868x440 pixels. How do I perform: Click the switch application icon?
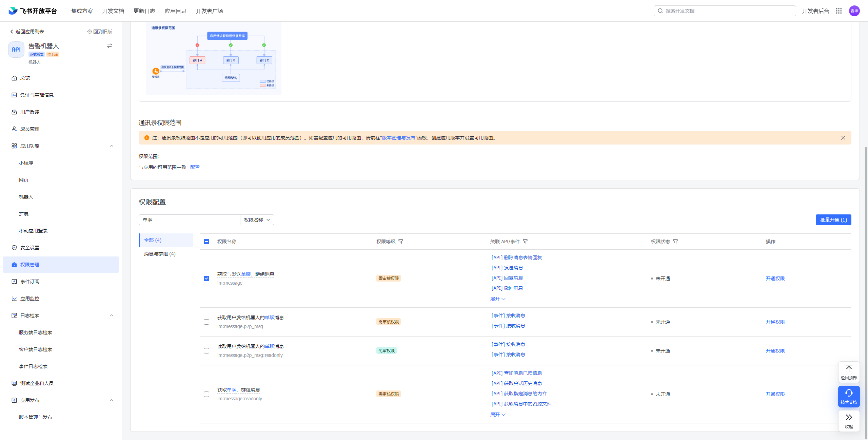pyautogui.click(x=110, y=46)
